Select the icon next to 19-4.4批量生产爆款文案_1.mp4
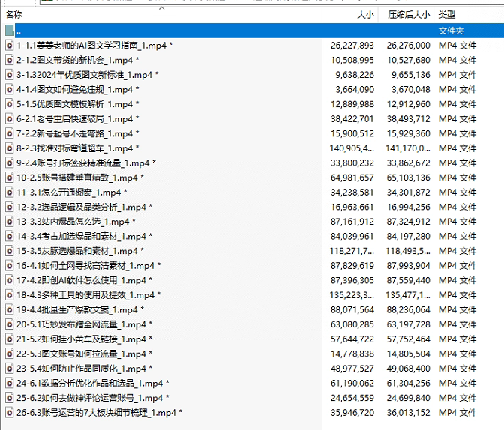 (x=10, y=309)
